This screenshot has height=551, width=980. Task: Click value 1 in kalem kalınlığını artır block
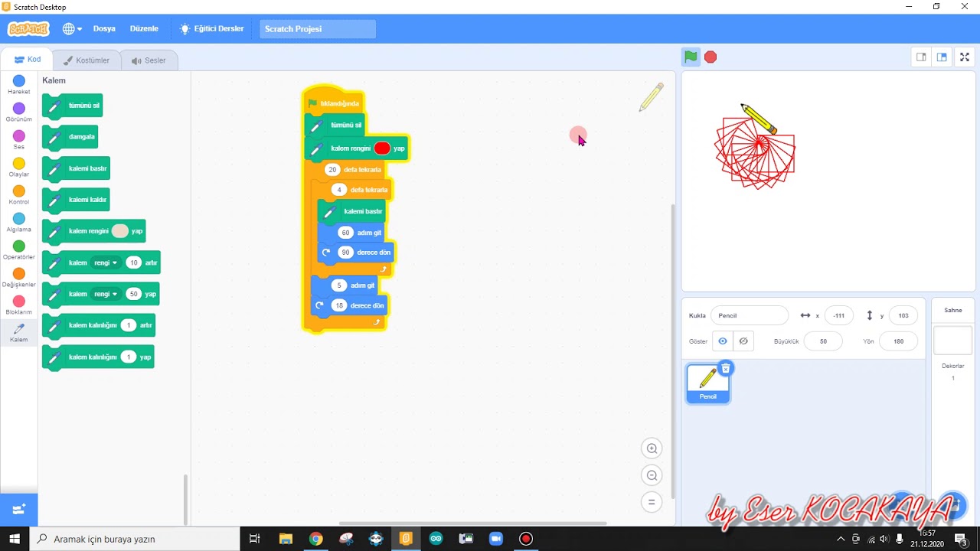point(129,325)
